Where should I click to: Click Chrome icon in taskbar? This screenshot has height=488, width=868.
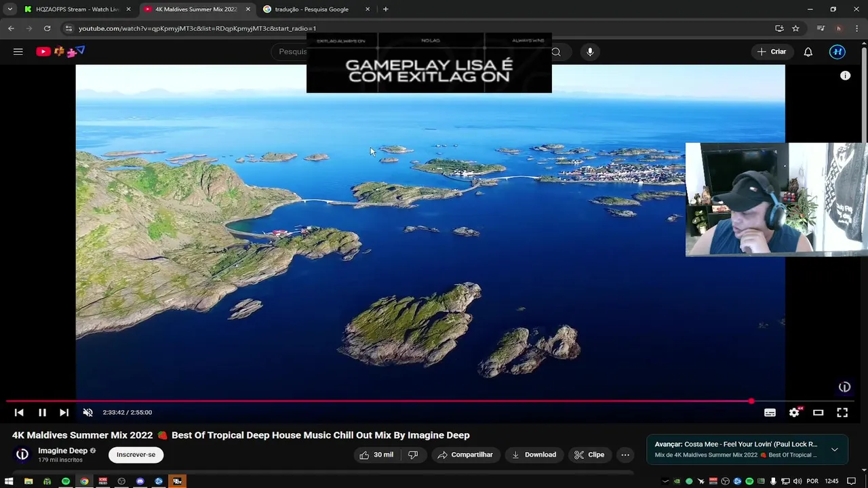pos(84,481)
